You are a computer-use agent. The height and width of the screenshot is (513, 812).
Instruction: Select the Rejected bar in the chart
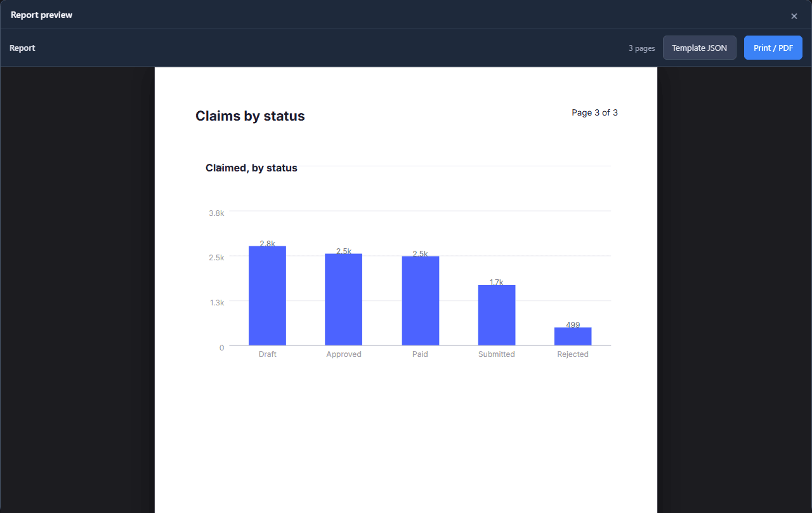pos(573,336)
